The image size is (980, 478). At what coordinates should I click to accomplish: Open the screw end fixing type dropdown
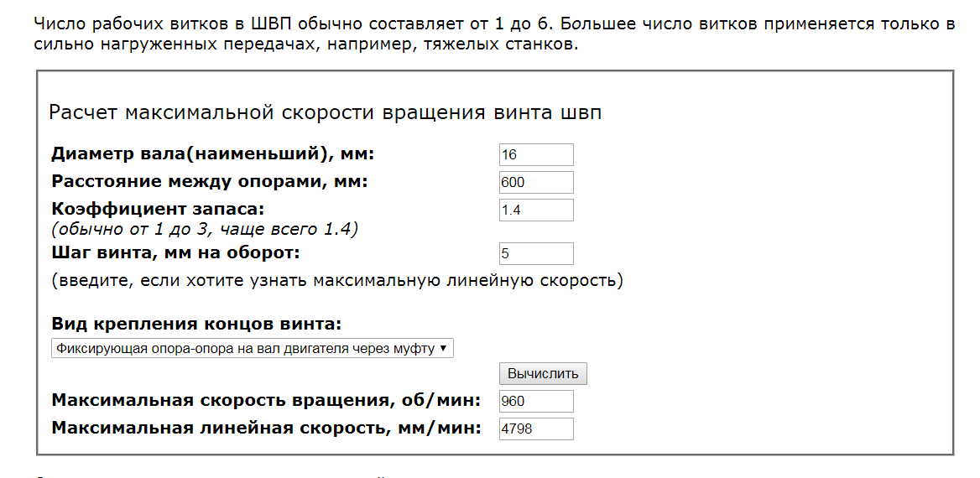pos(252,348)
